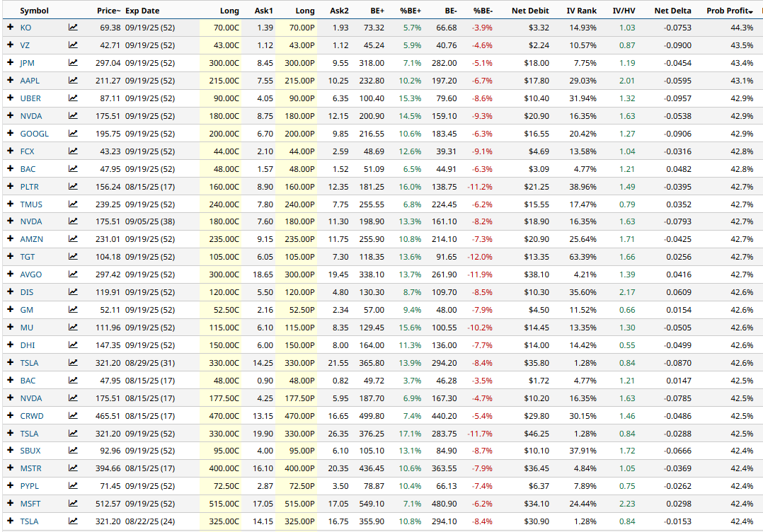Viewport: 763px width, 532px height.
Task: Click the PYPL symbol link
Action: (29, 486)
